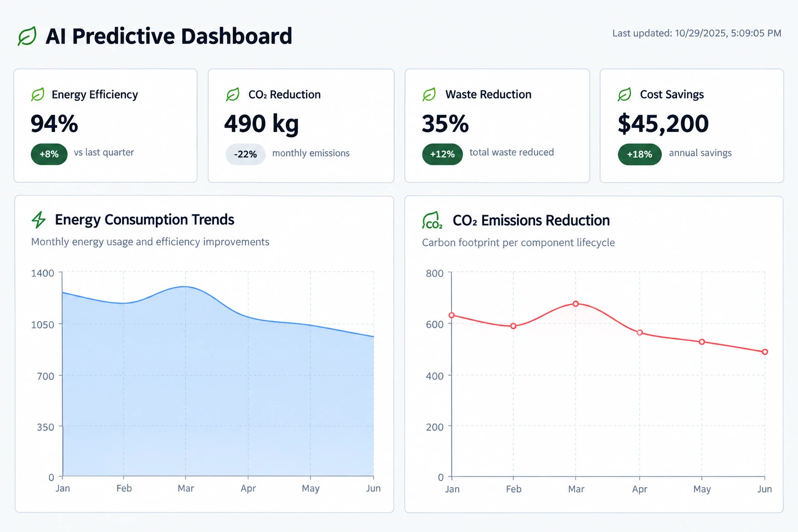Click the leaf icon on Cost Savings card
The height and width of the screenshot is (532, 798).
[x=624, y=95]
